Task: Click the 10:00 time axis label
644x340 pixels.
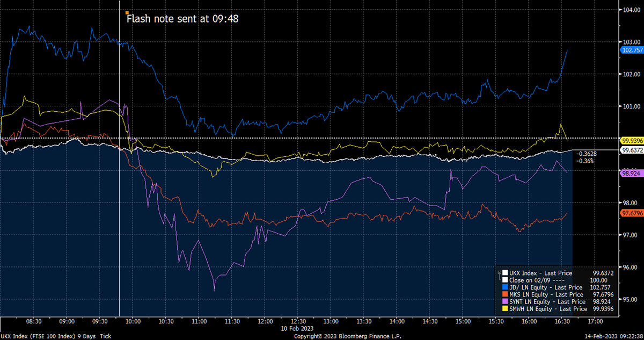Action: [133, 322]
